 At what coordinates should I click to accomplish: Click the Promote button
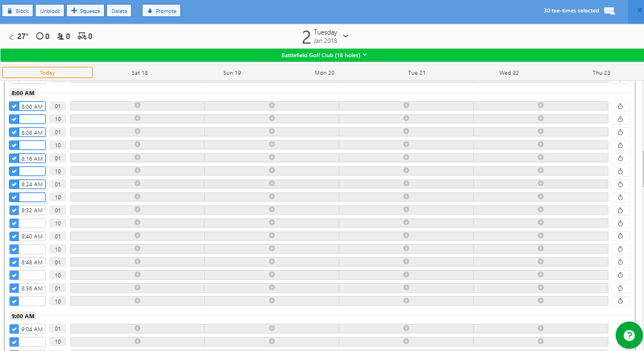161,11
